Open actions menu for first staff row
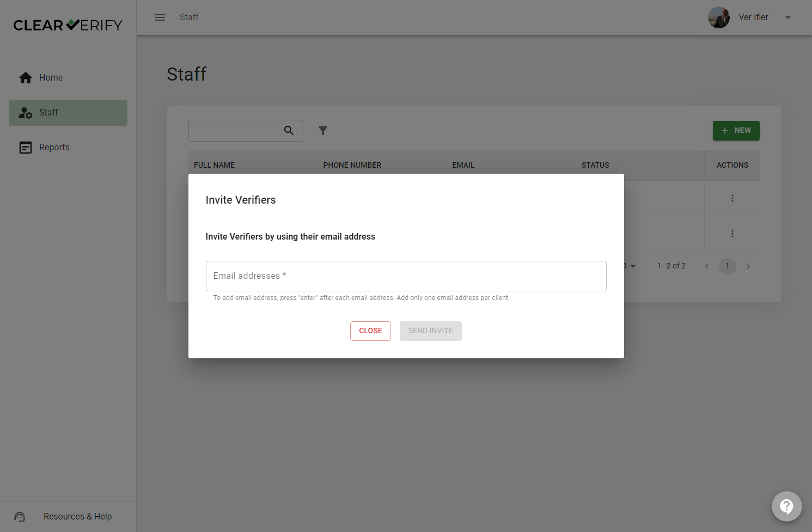 732,198
